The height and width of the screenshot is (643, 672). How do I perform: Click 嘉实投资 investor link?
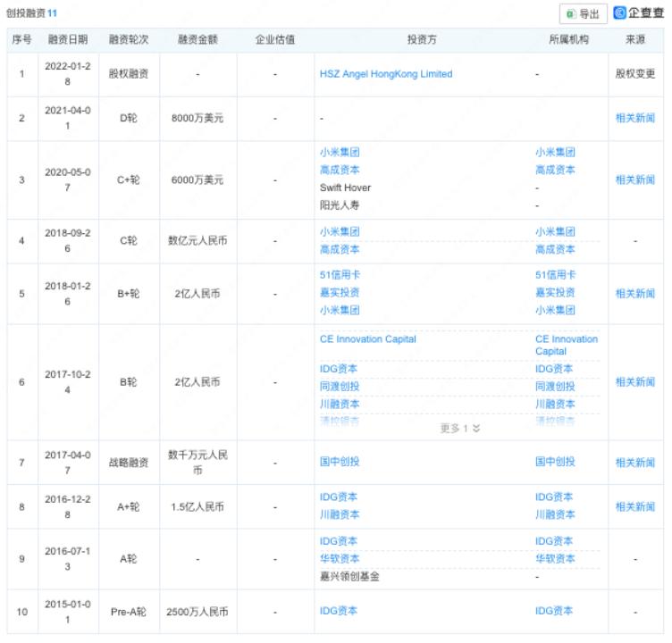coord(340,293)
